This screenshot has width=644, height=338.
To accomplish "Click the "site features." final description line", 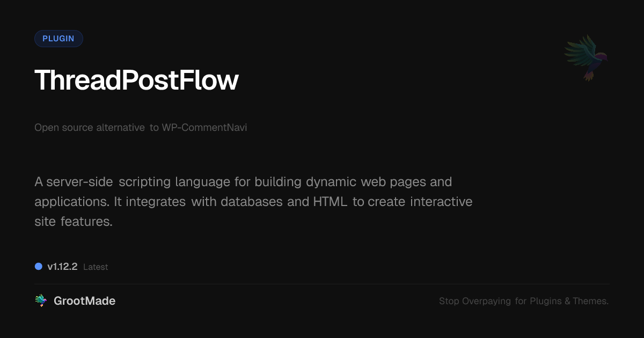I will click(x=74, y=221).
